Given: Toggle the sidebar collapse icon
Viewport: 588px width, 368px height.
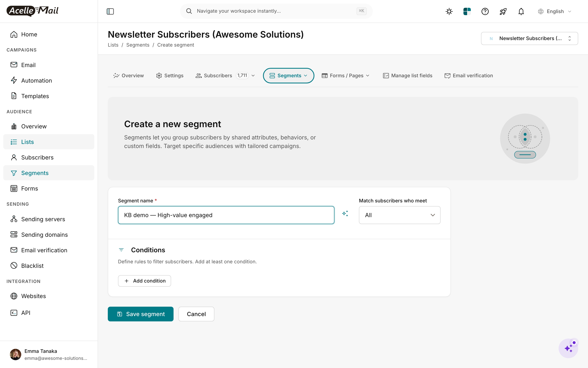Looking at the screenshot, I should (x=110, y=11).
